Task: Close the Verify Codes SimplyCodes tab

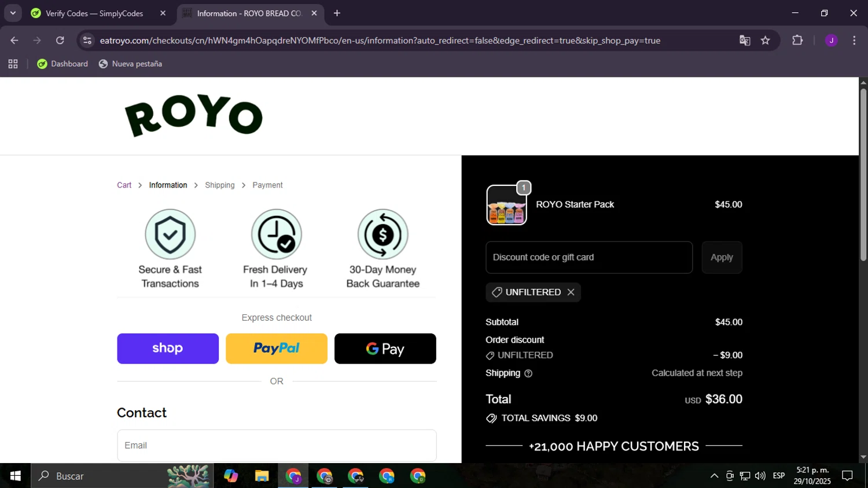Action: [163, 13]
